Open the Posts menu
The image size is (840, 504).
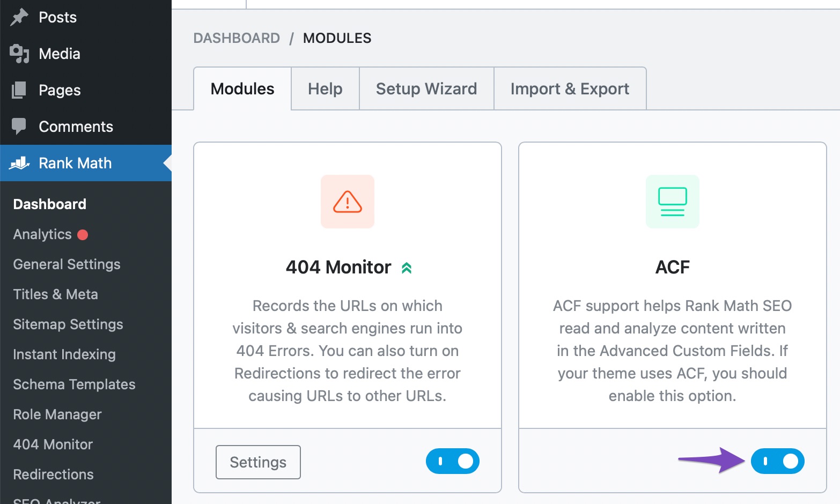[x=86, y=17]
